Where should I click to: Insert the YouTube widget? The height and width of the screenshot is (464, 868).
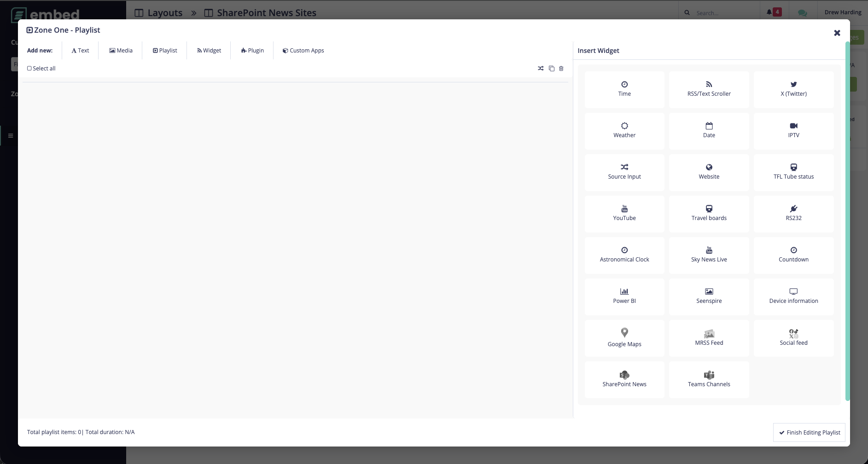point(624,213)
